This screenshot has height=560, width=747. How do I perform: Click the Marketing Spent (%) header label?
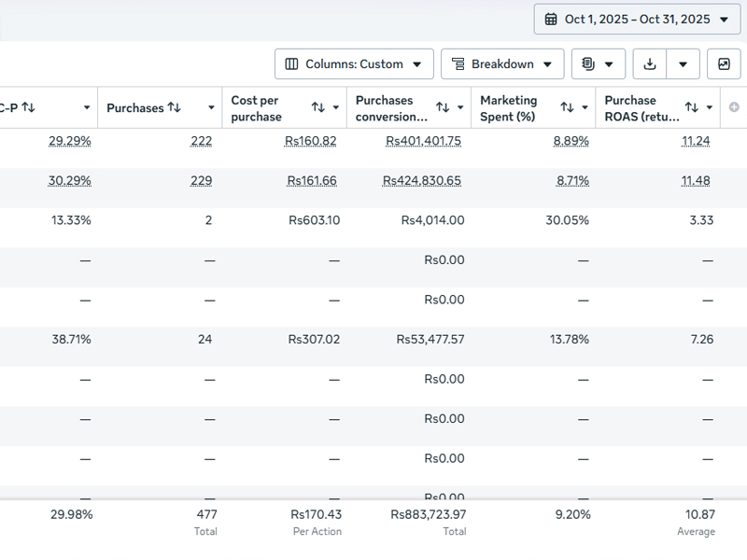(508, 108)
